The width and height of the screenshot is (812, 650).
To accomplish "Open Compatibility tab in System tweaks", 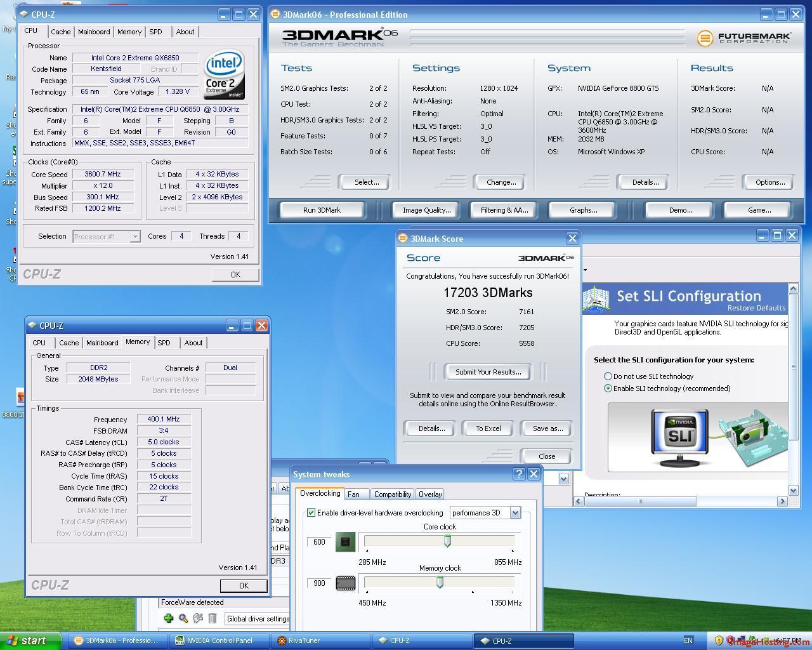I will tap(393, 494).
